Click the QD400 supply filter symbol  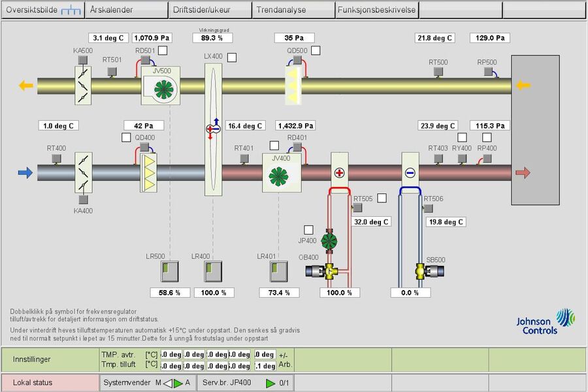tap(150, 173)
